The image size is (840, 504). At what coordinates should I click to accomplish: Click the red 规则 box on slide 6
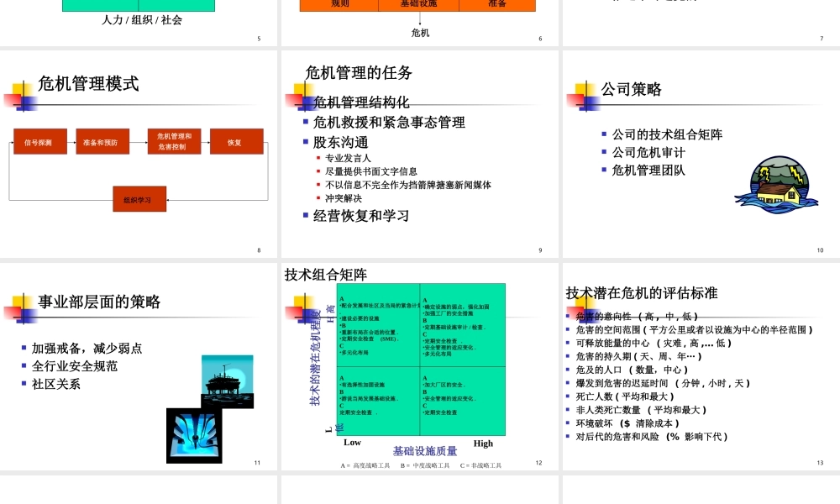pyautogui.click(x=340, y=4)
